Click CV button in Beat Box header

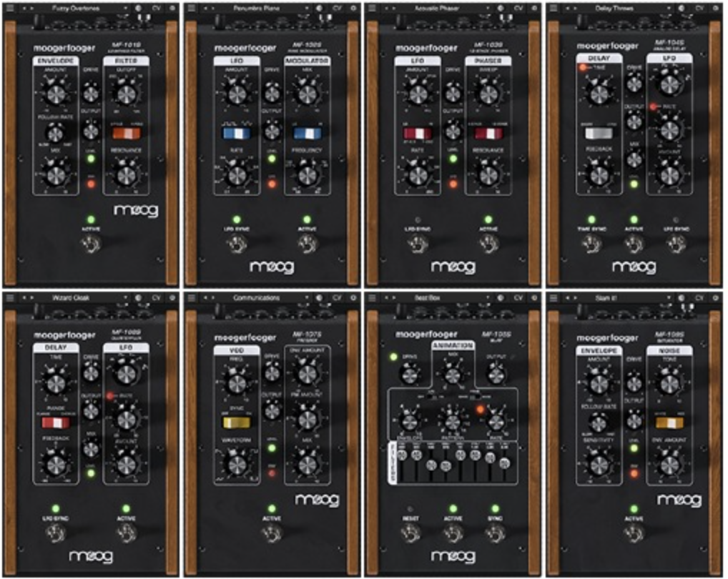pyautogui.click(x=518, y=297)
